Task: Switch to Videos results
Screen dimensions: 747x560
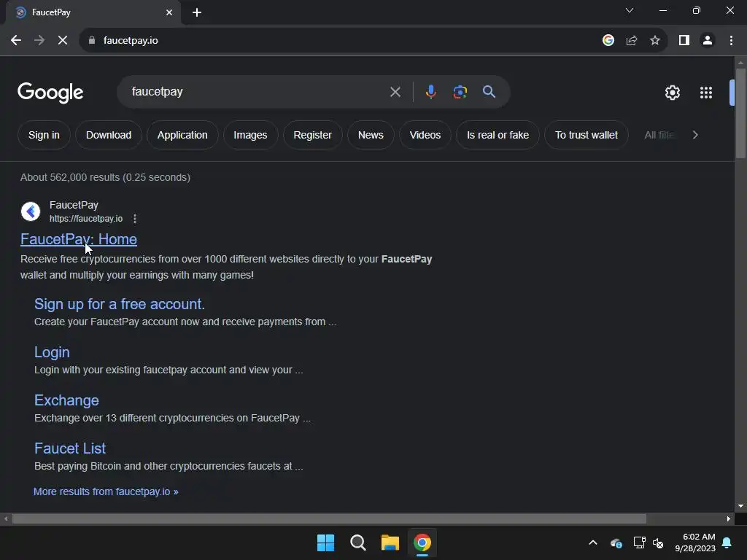Action: (425, 135)
